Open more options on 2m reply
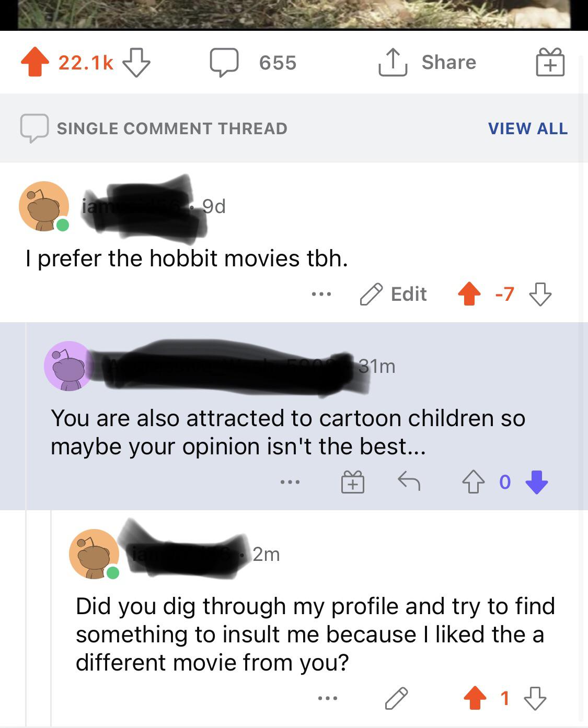The width and height of the screenshot is (588, 728). (x=328, y=698)
